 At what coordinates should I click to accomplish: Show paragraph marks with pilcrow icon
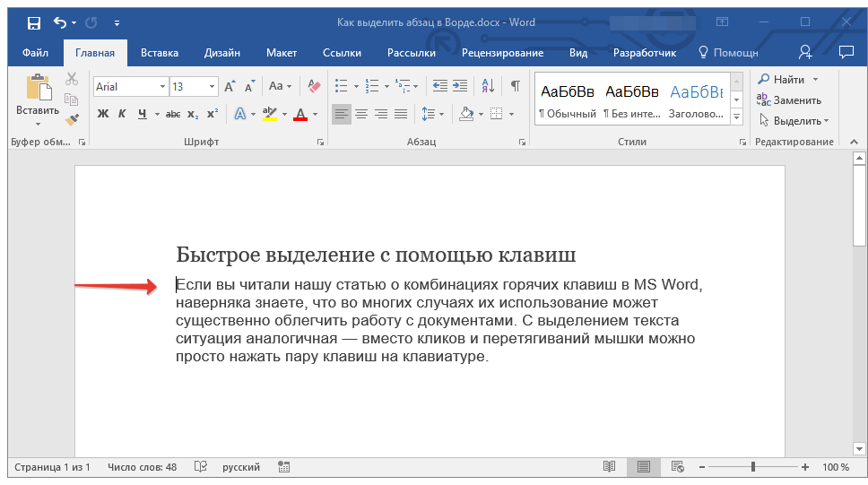click(x=515, y=86)
